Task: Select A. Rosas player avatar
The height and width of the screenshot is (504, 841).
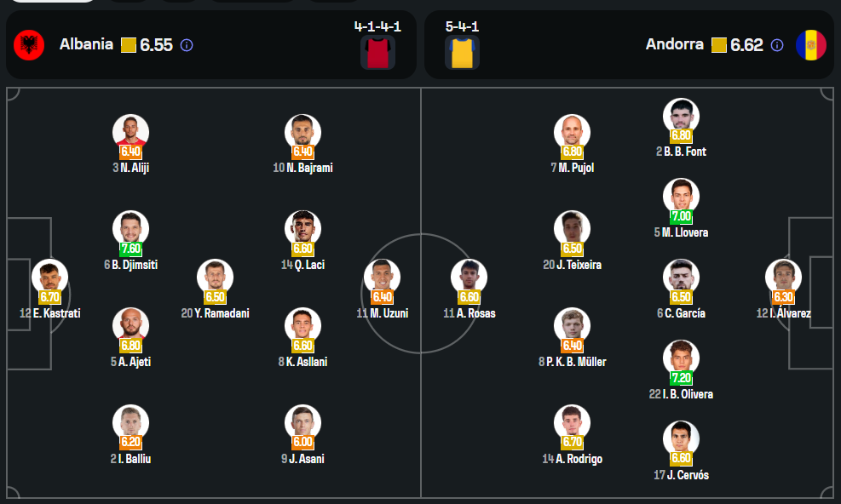Action: coord(469,277)
